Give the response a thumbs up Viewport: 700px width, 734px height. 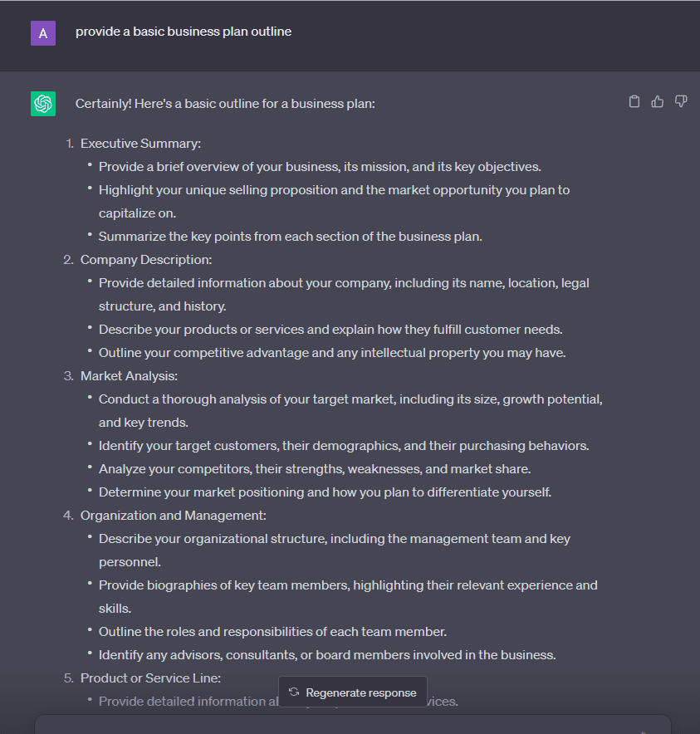point(657,100)
